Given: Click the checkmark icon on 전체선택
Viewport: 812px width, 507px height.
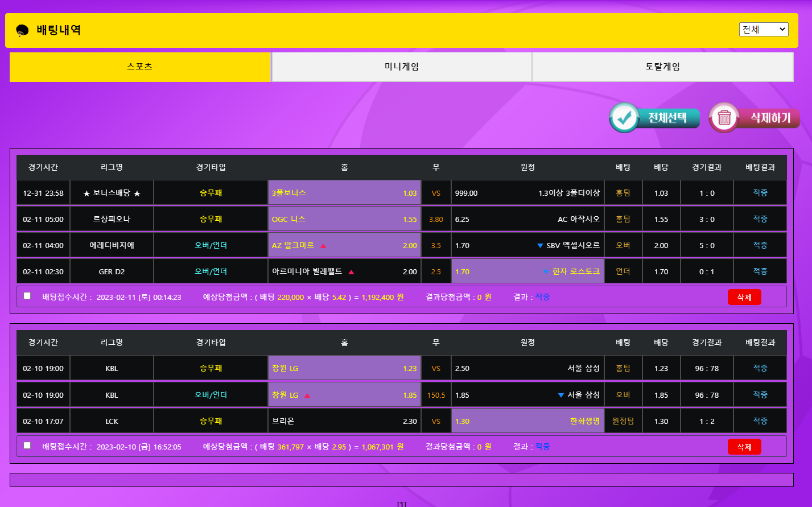Looking at the screenshot, I should (624, 118).
